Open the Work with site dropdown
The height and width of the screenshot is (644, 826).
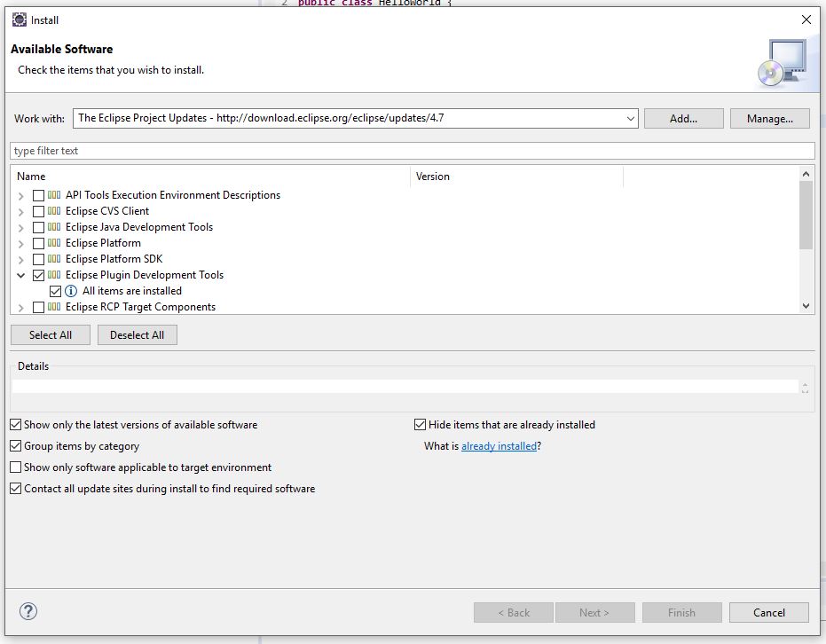pyautogui.click(x=630, y=119)
